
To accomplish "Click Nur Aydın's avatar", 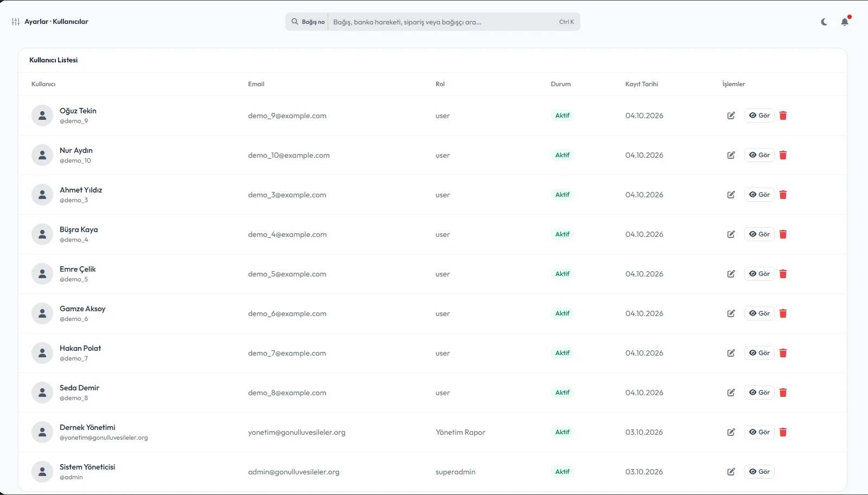I will click(42, 155).
